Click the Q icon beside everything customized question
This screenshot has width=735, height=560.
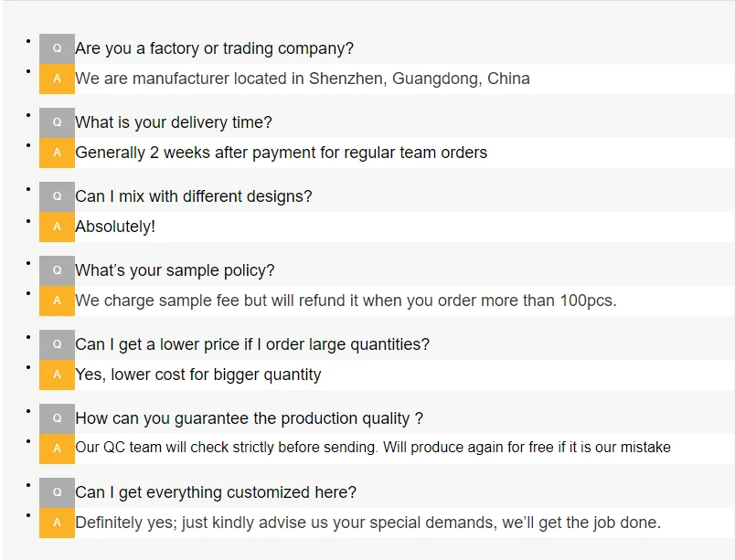[x=57, y=492]
